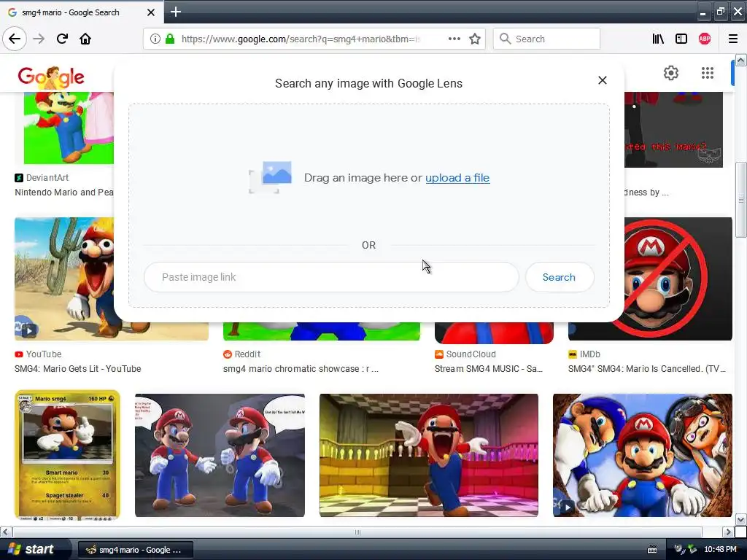The height and width of the screenshot is (560, 747).
Task: Click the SoundCloud source label
Action: coord(465,354)
